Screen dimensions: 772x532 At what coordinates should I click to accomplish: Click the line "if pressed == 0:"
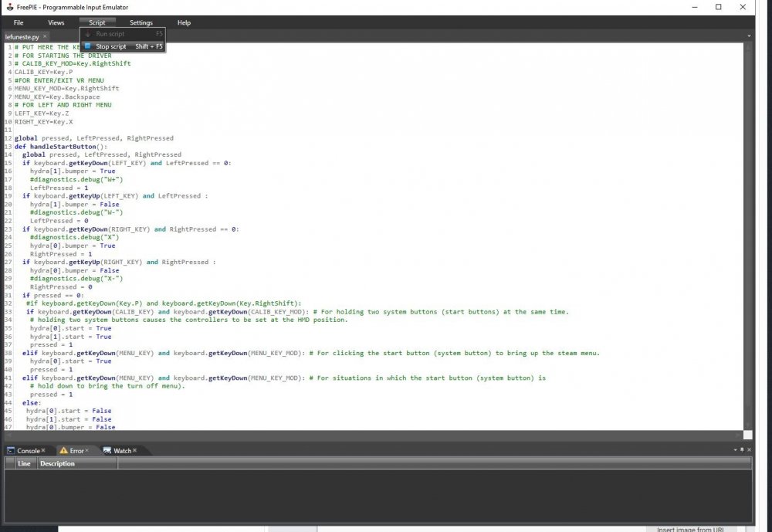pyautogui.click(x=53, y=296)
